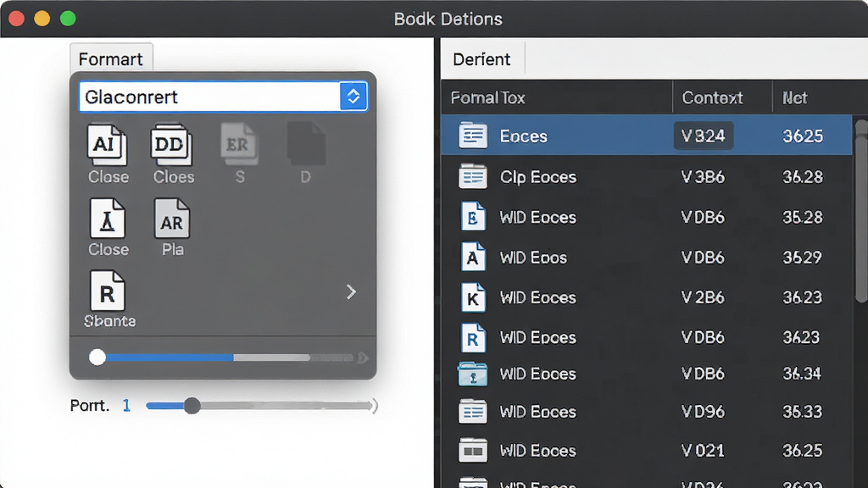Click the icon beside Clp Eoces
Viewport: 868px width, 488px height.
[x=473, y=176]
